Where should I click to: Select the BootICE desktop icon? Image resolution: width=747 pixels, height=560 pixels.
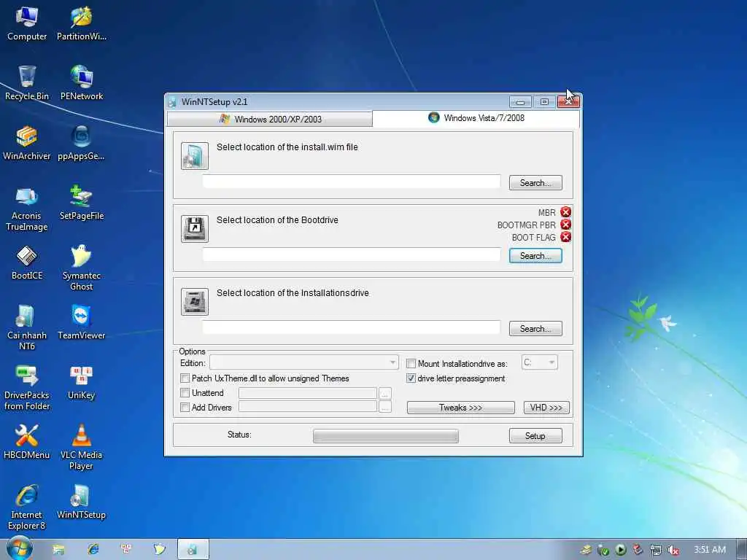(x=27, y=262)
